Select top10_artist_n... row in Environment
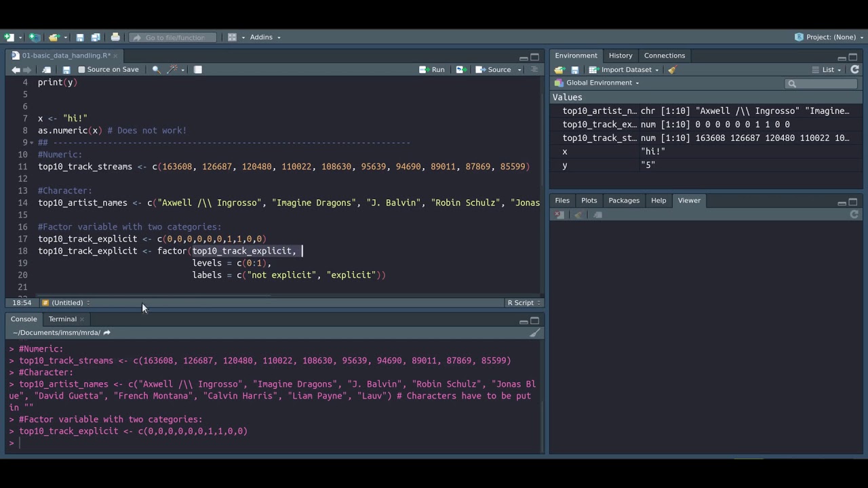Screen dimensions: 868x488 (x=705, y=110)
